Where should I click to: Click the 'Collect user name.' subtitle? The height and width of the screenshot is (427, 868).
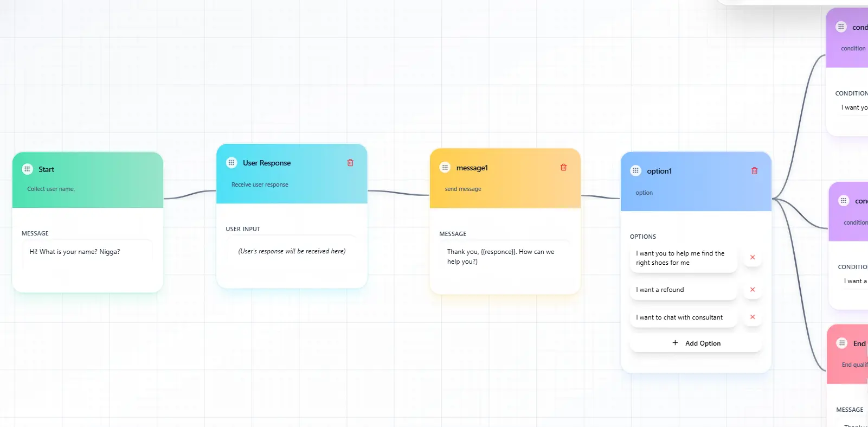[51, 189]
